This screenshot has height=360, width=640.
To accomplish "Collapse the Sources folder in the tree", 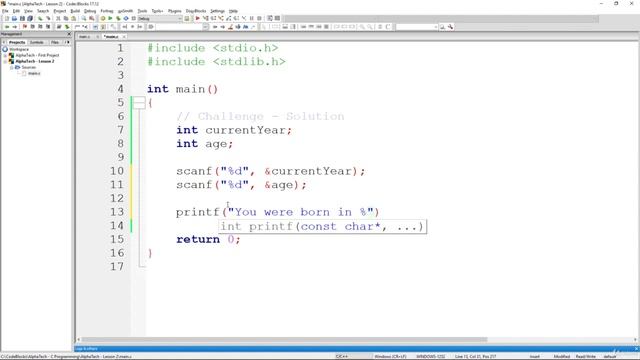I will point(12,67).
